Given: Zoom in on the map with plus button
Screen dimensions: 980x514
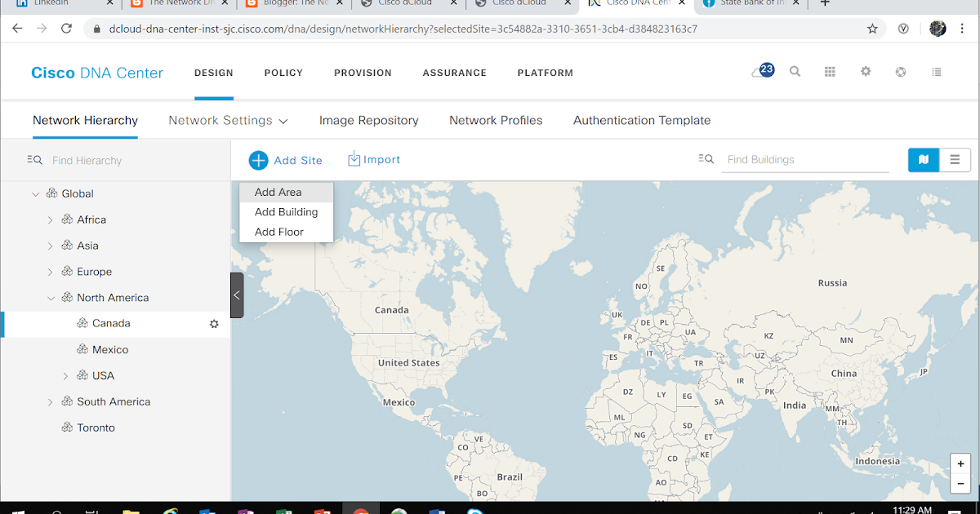Looking at the screenshot, I should [x=960, y=462].
